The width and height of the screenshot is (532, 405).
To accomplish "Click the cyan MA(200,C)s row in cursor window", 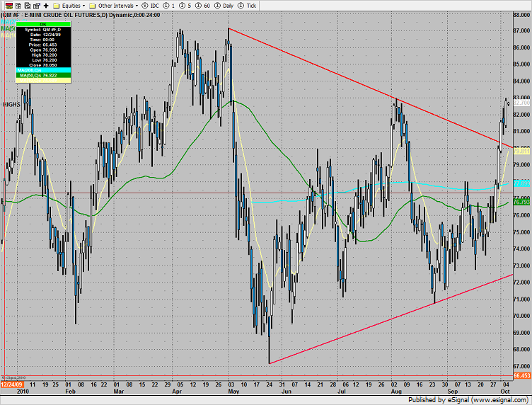I will (43, 70).
